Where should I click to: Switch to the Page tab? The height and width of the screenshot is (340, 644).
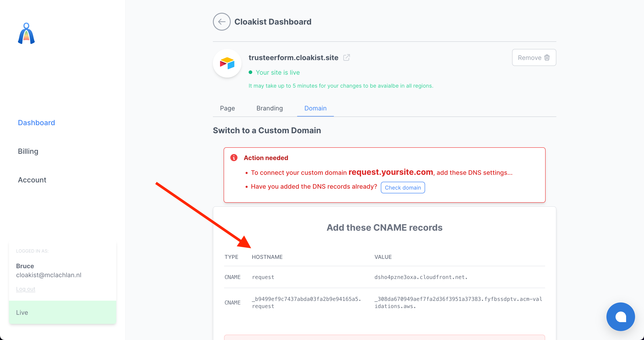[227, 108]
